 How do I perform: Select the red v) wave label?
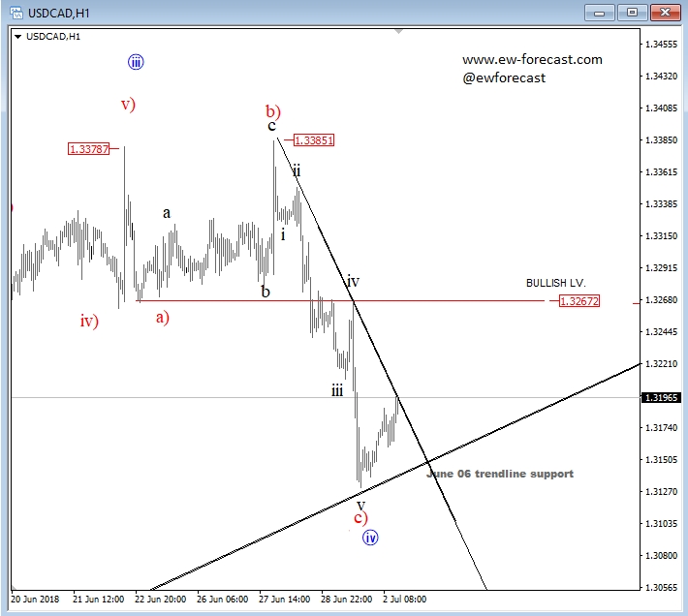tap(128, 105)
